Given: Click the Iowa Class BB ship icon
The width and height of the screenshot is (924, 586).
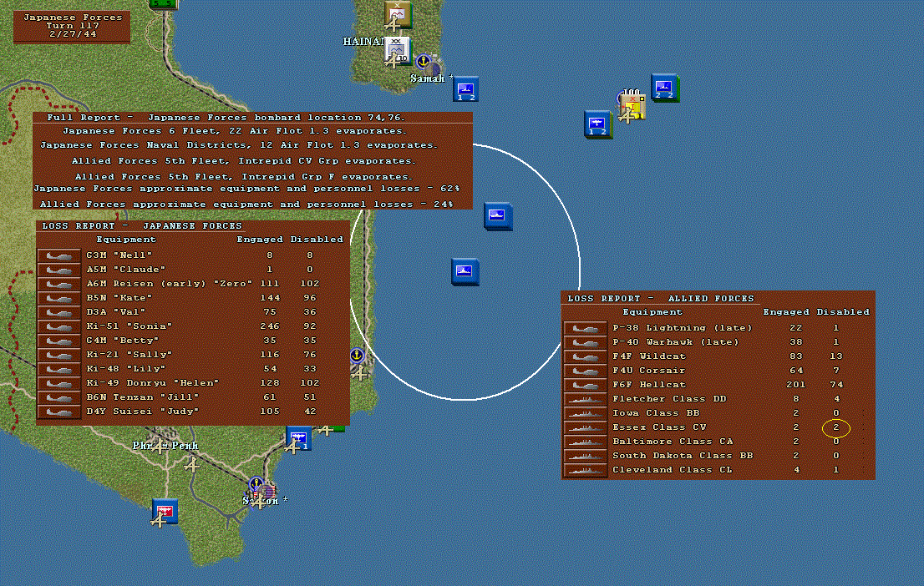Looking at the screenshot, I should [585, 413].
